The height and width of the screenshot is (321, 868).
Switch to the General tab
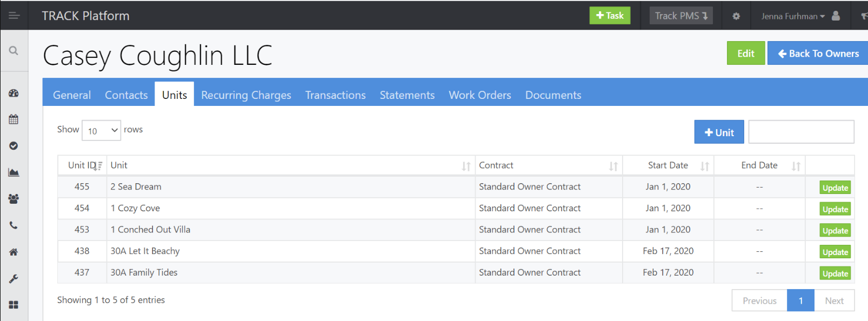coord(72,95)
